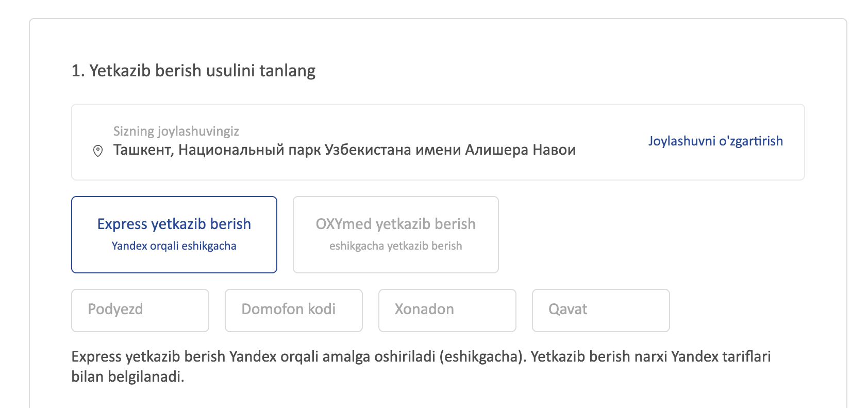Open the Joylashuvni o'zgartirish link
The height and width of the screenshot is (408, 868).
[715, 141]
